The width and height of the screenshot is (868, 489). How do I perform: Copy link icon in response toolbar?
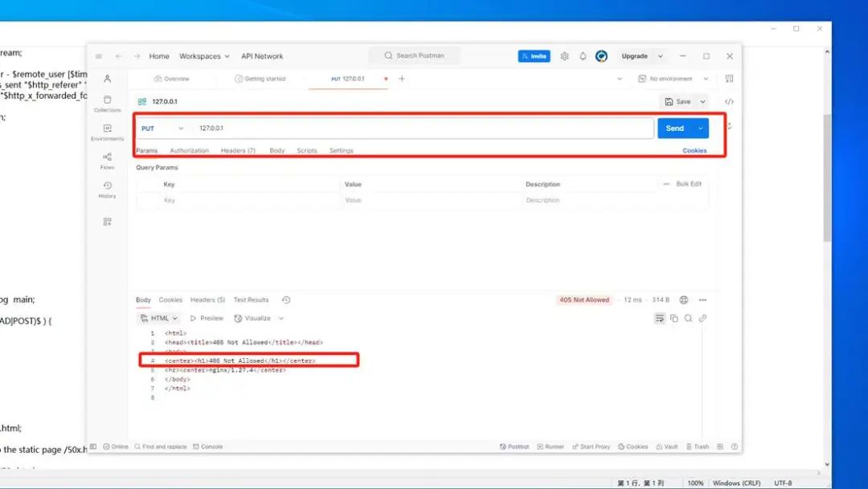702,318
